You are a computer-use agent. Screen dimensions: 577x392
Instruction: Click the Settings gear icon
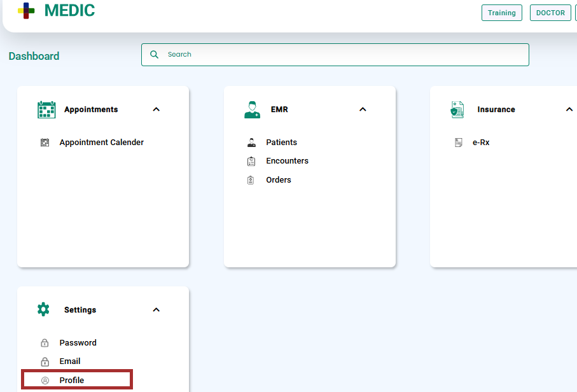[43, 309]
